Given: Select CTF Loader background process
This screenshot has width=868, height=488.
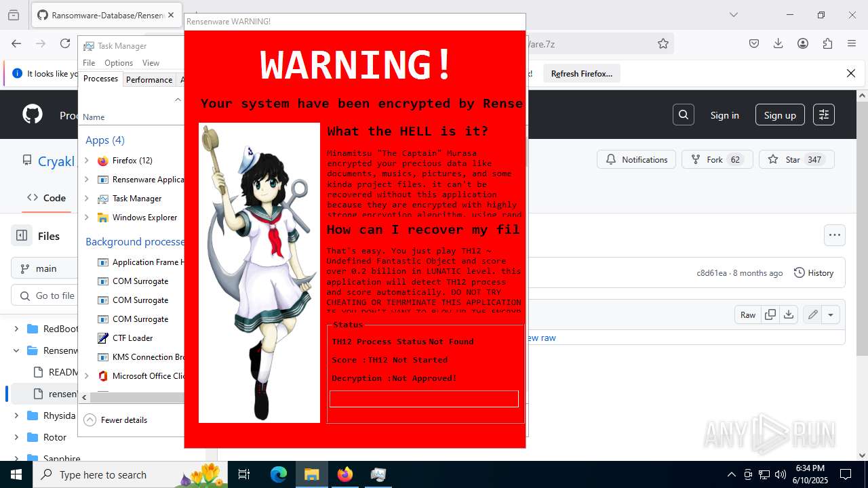Looking at the screenshot, I should [132, 338].
